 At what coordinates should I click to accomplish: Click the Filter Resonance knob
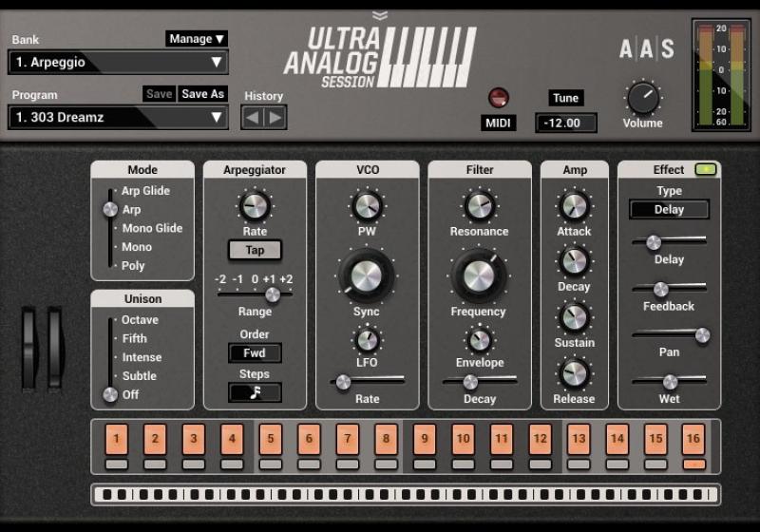480,206
